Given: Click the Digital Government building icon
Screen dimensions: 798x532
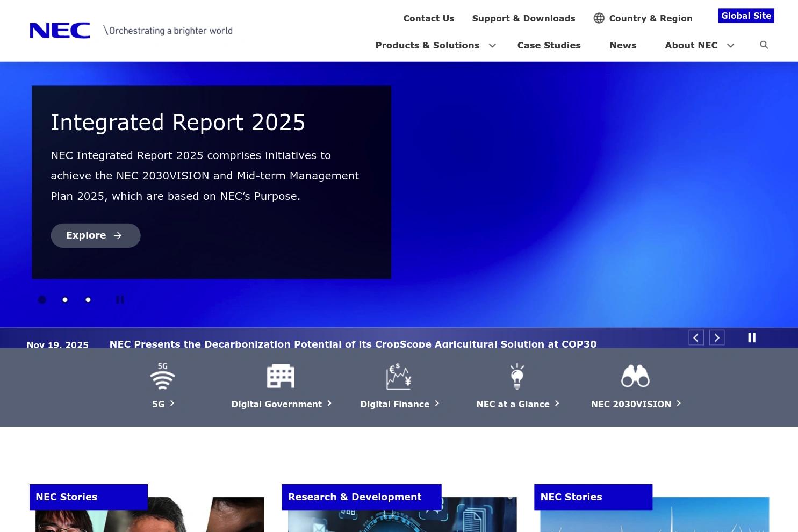Looking at the screenshot, I should pyautogui.click(x=281, y=376).
